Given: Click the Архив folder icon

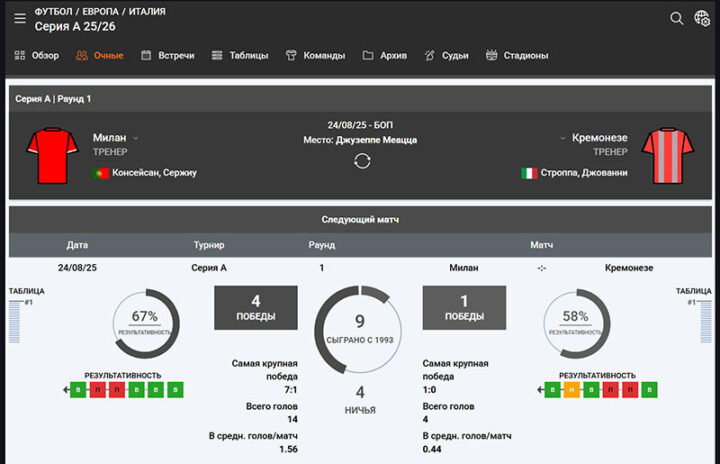Looking at the screenshot, I should coord(368,55).
